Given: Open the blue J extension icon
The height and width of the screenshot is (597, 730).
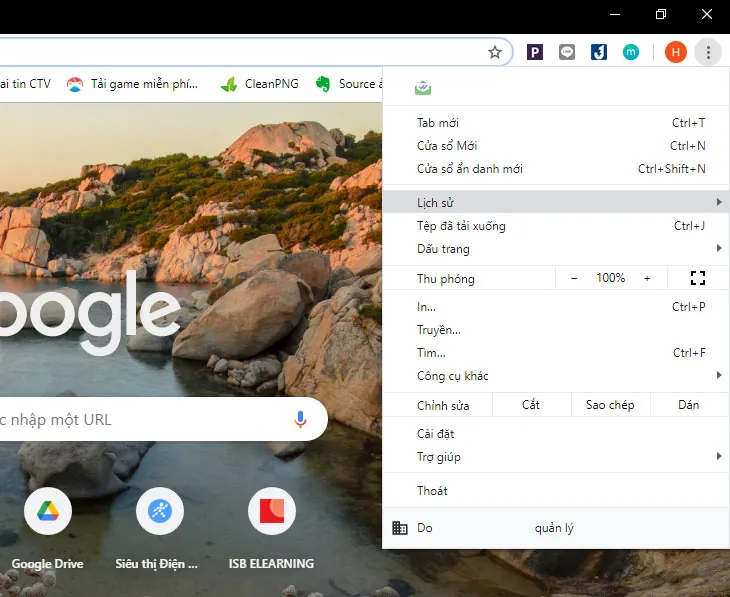Looking at the screenshot, I should (x=598, y=52).
